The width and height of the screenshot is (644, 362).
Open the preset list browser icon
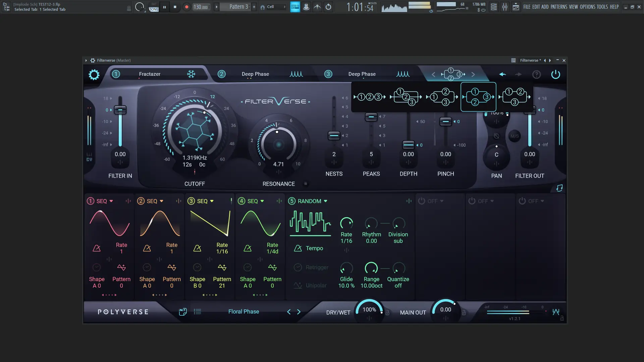(x=198, y=312)
